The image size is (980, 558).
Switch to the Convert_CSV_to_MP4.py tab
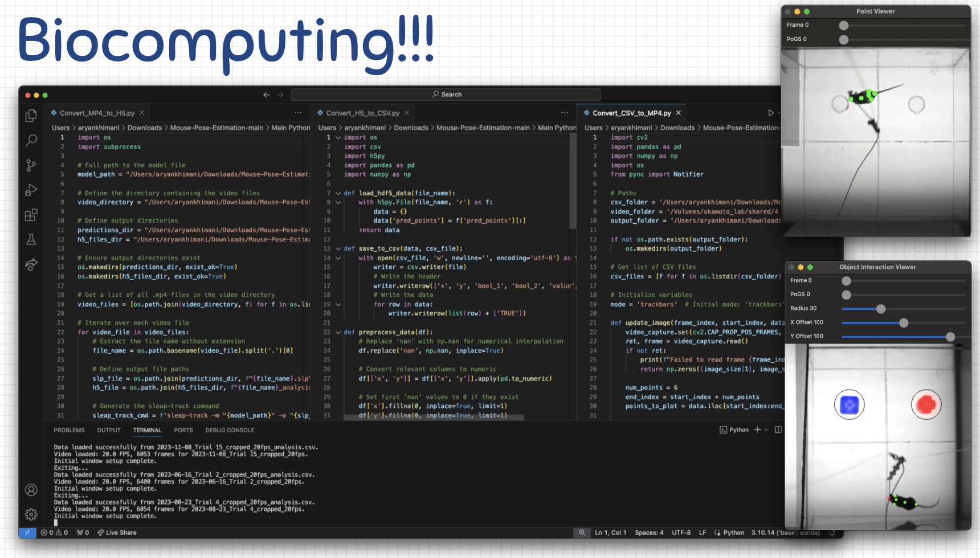631,113
